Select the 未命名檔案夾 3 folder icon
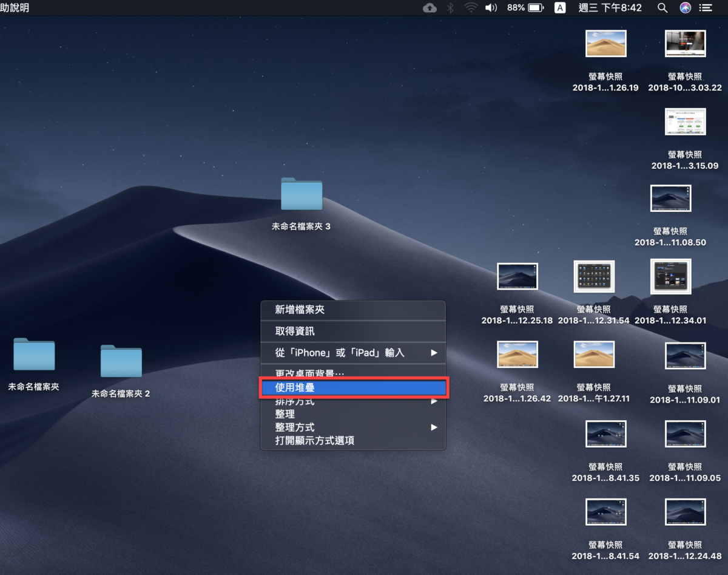This screenshot has height=575, width=728. point(302,194)
